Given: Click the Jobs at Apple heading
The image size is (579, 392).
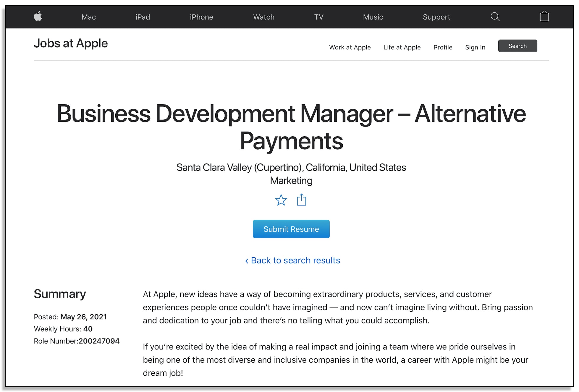Looking at the screenshot, I should [x=71, y=43].
